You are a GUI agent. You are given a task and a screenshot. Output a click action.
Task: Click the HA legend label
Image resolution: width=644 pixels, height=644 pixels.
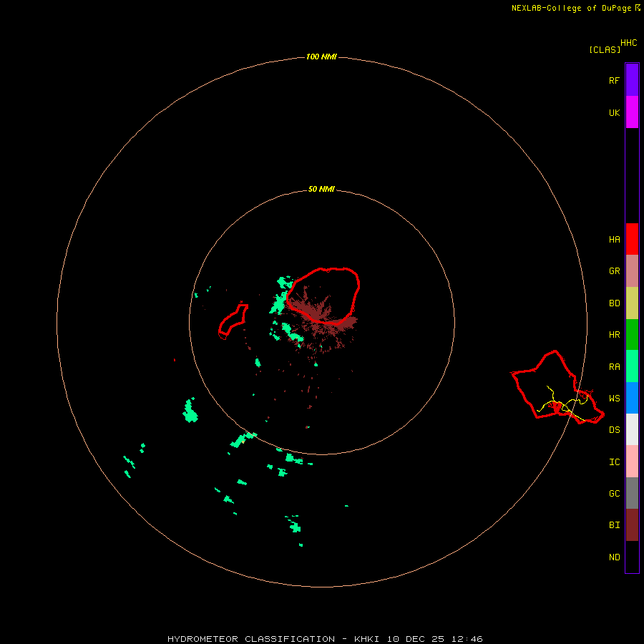tap(614, 240)
